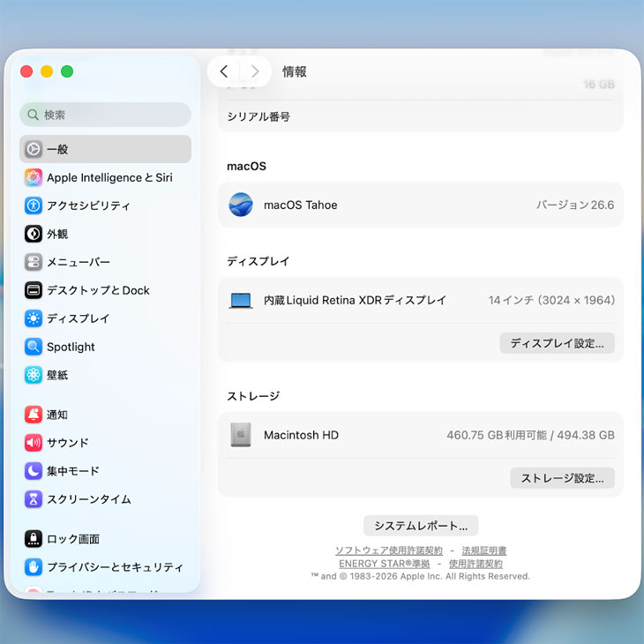Viewport: 644px width, 644px height.
Task: Open ストレージ設定… button
Action: coord(562,478)
